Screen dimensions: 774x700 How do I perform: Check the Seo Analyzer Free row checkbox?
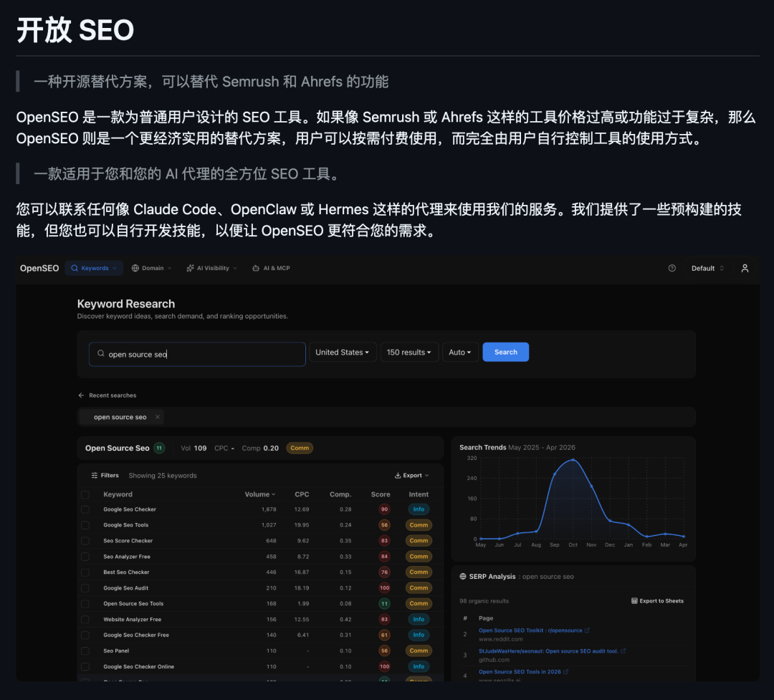tap(85, 557)
